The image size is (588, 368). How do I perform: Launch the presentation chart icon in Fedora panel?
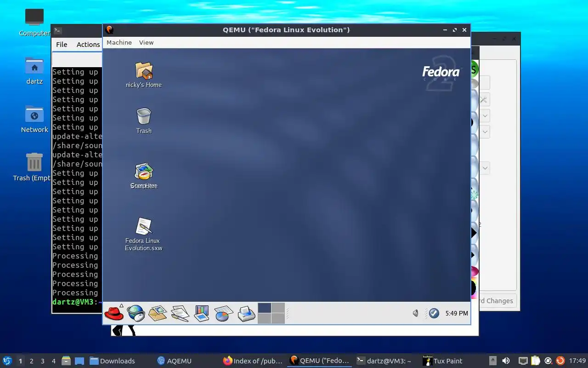tap(202, 313)
